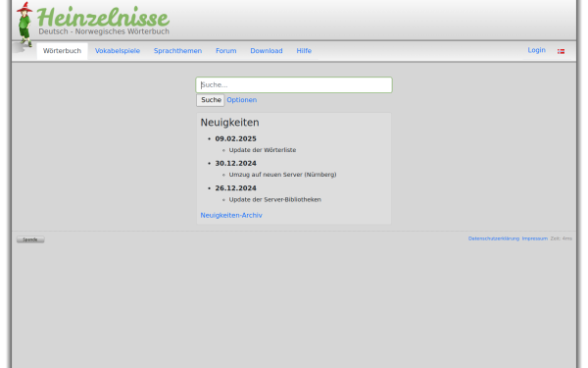The image size is (588, 368).
Task: Open the Impressum link
Action: click(535, 238)
